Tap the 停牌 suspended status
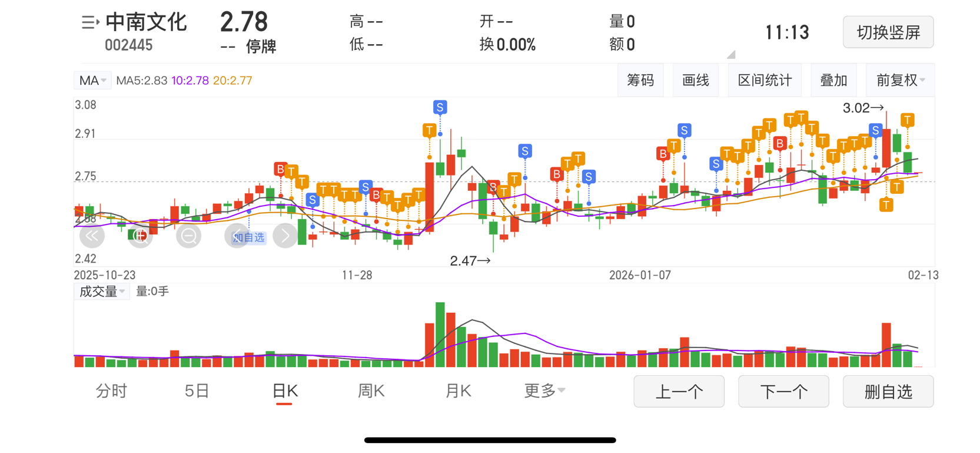Screen dimensions: 980x453 [261, 46]
